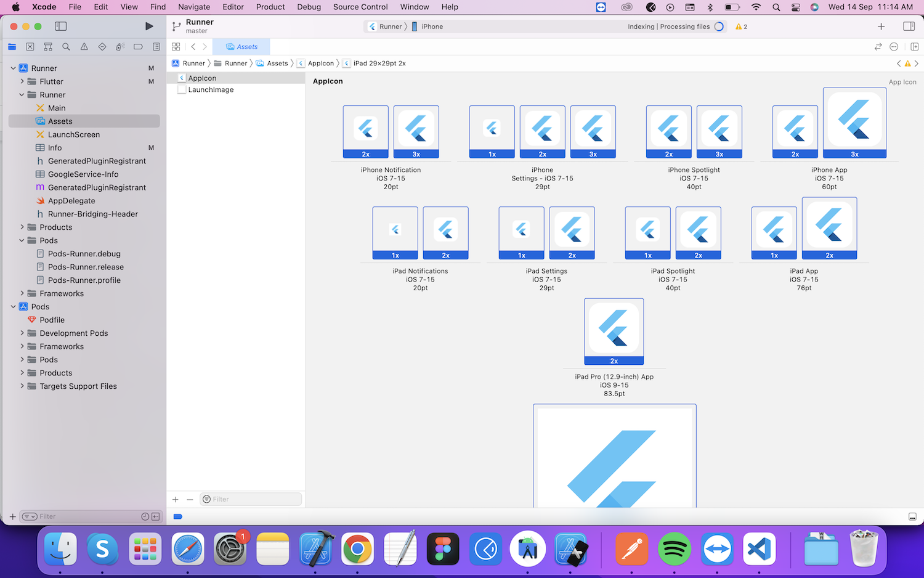Open the Find navigator
The height and width of the screenshot is (578, 924).
click(x=66, y=47)
